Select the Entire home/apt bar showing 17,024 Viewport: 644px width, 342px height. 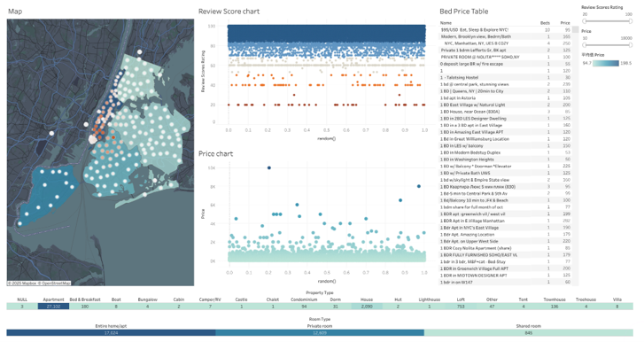click(111, 333)
